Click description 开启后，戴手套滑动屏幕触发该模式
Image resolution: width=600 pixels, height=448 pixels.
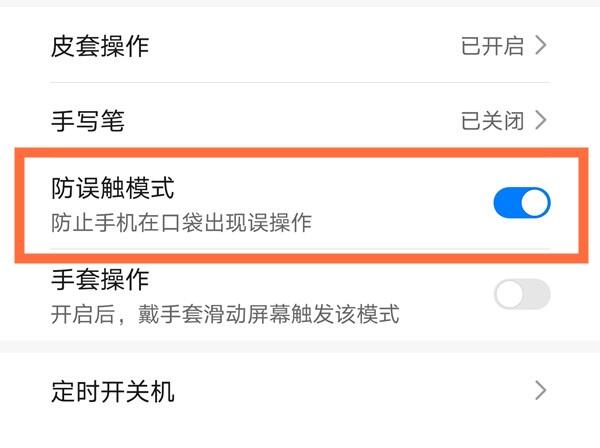pyautogui.click(x=225, y=314)
